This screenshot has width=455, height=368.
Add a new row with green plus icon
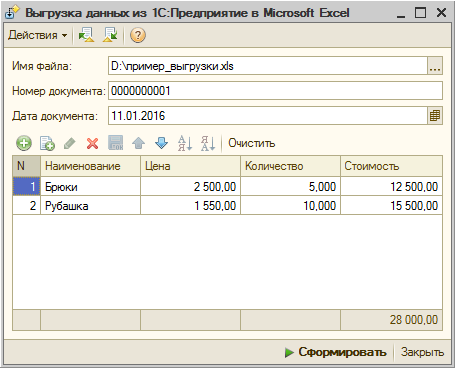24,143
